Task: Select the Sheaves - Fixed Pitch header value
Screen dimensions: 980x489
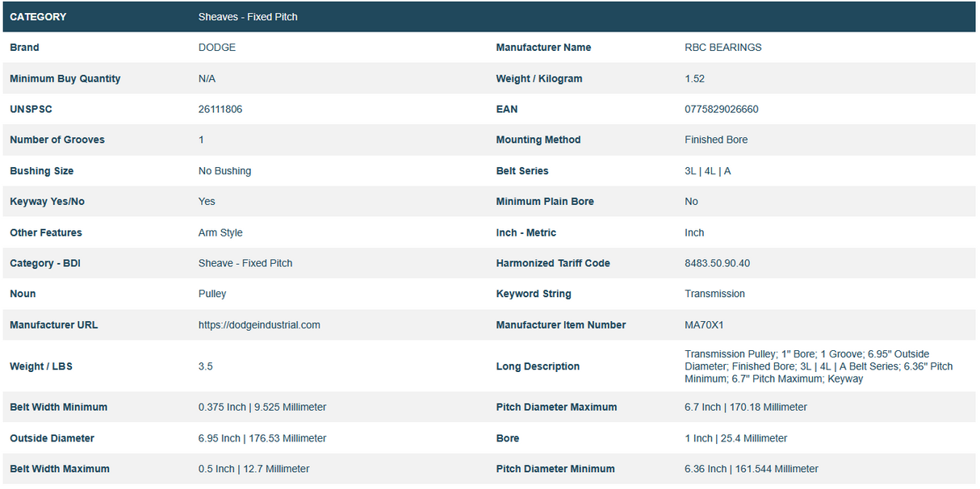Action: 248,17
